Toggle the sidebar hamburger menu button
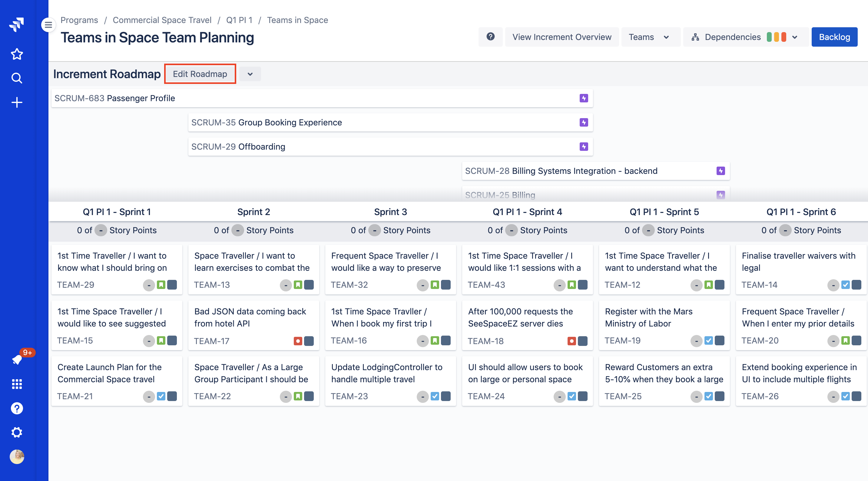868x481 pixels. [x=48, y=25]
